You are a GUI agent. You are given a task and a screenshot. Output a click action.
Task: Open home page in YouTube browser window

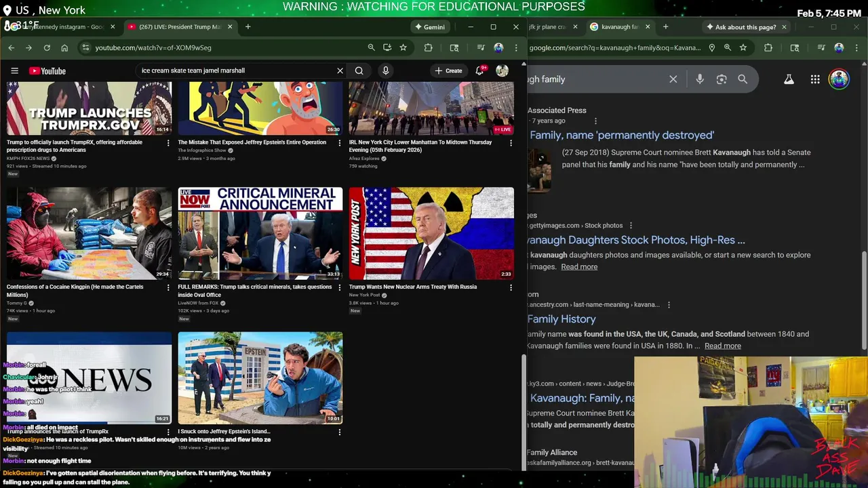pyautogui.click(x=64, y=47)
